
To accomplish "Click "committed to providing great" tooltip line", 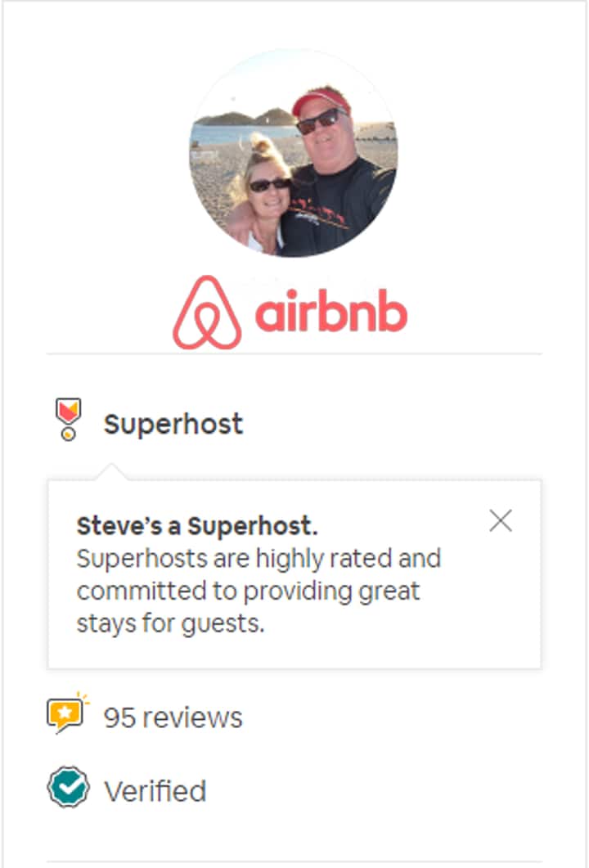I will point(248,591).
